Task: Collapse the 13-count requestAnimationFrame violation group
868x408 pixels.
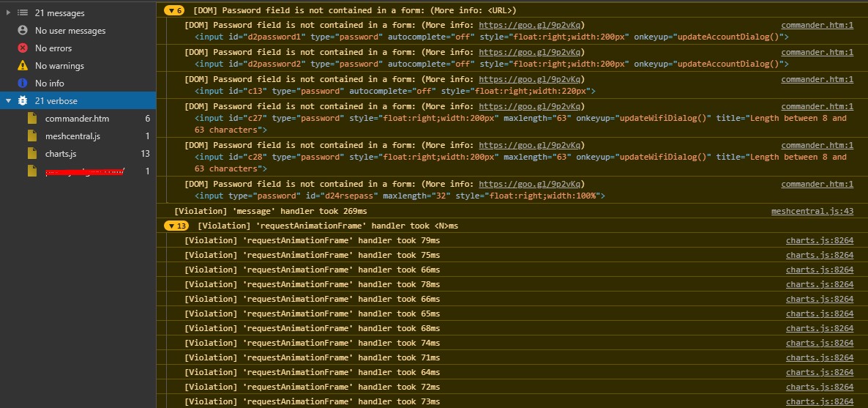Action: [177, 226]
